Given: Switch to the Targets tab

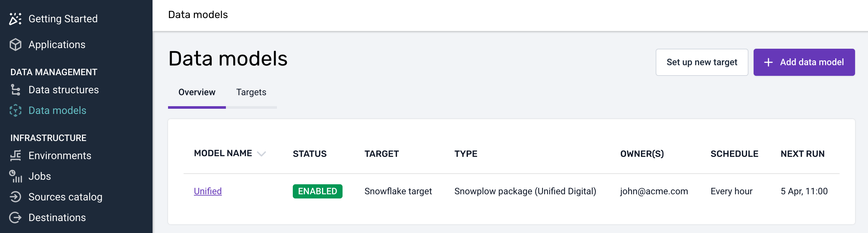Looking at the screenshot, I should (x=251, y=92).
